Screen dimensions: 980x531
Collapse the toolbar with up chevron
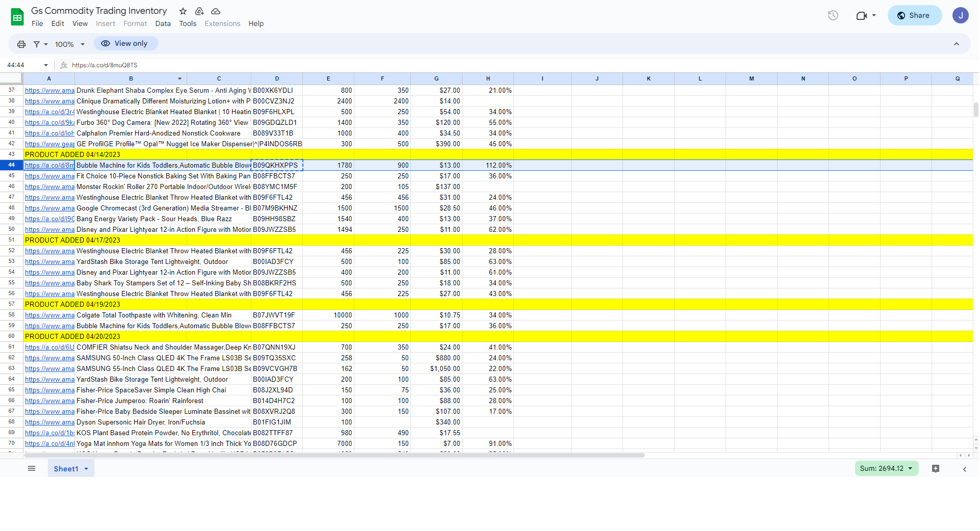[957, 44]
